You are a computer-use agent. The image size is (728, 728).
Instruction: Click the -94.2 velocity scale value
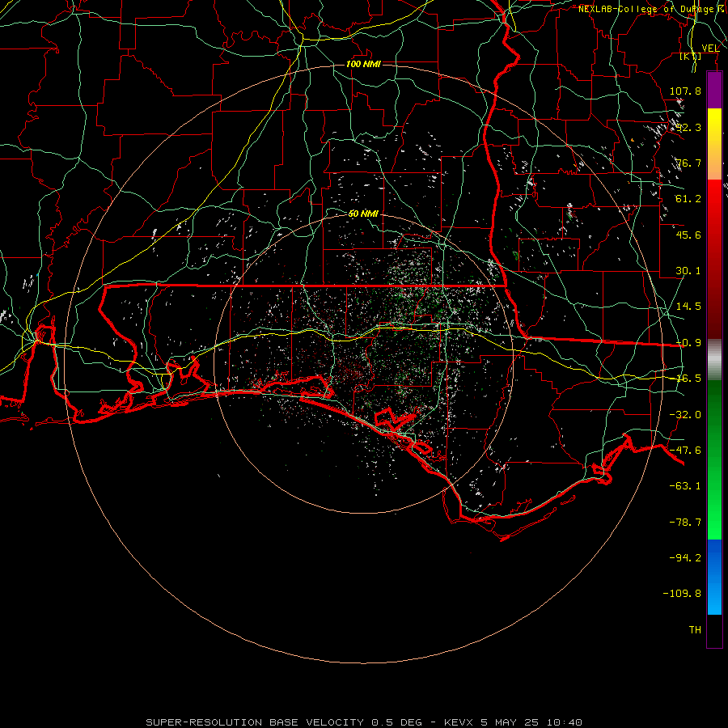685,557
